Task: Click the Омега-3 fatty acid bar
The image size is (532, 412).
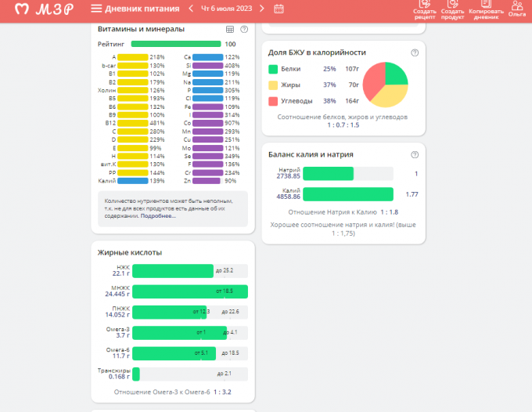Action: click(x=179, y=332)
